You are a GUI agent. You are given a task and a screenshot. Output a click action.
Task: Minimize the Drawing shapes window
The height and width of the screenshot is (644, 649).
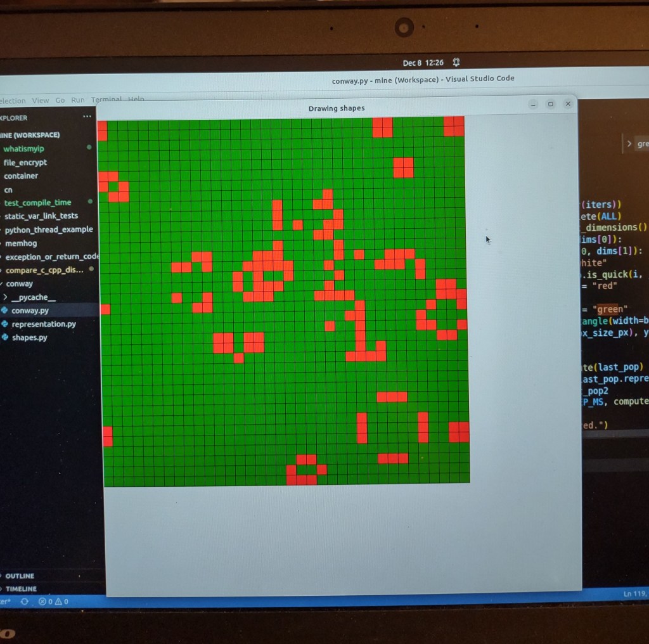pos(534,104)
